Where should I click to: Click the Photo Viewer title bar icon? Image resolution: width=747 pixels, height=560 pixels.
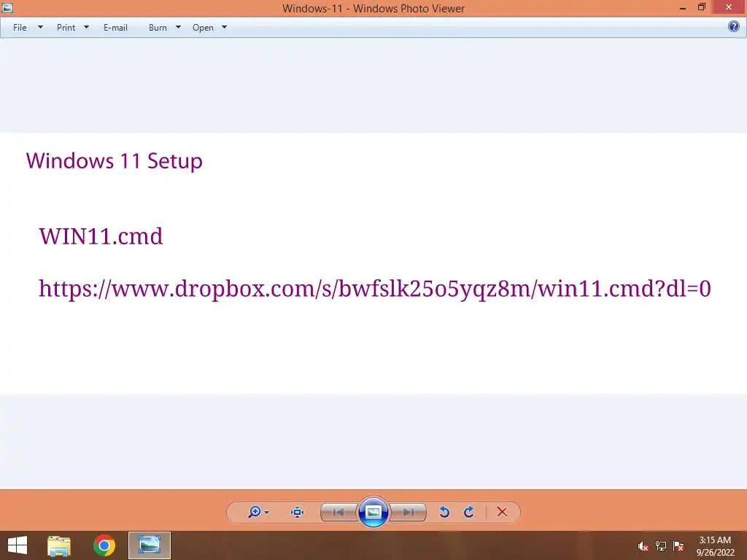pyautogui.click(x=7, y=7)
